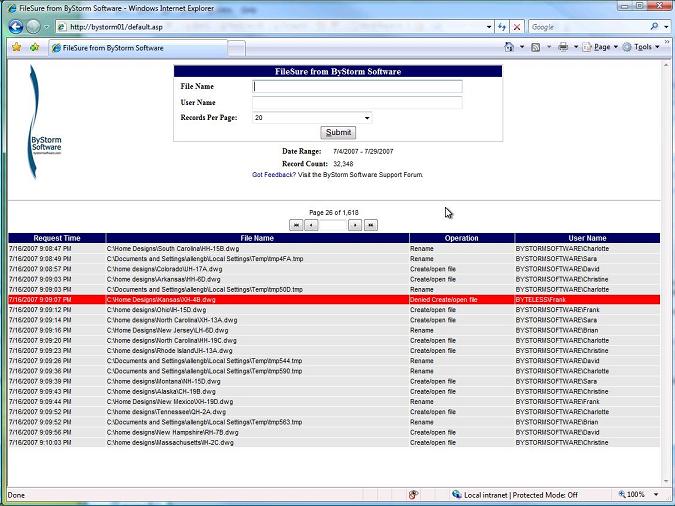Image resolution: width=675 pixels, height=506 pixels.
Task: Click the Got Feedback link
Action: 274,175
